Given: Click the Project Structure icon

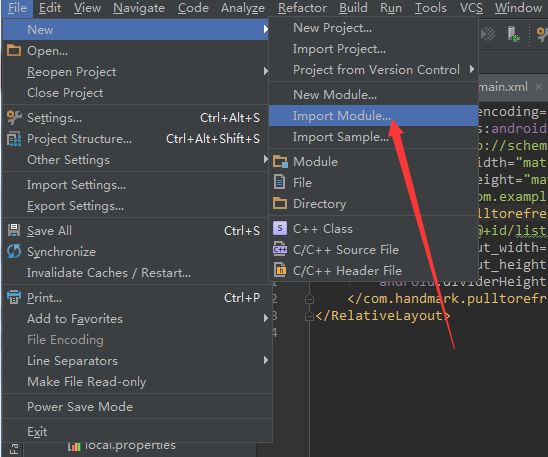Looking at the screenshot, I should pyautogui.click(x=14, y=139).
